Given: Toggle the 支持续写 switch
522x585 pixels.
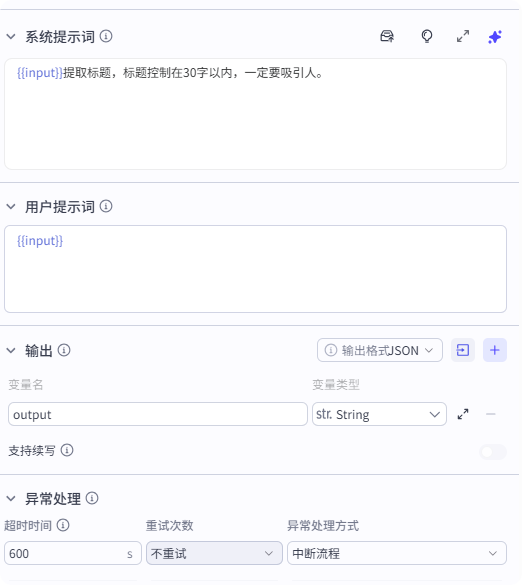Looking at the screenshot, I should point(493,452).
